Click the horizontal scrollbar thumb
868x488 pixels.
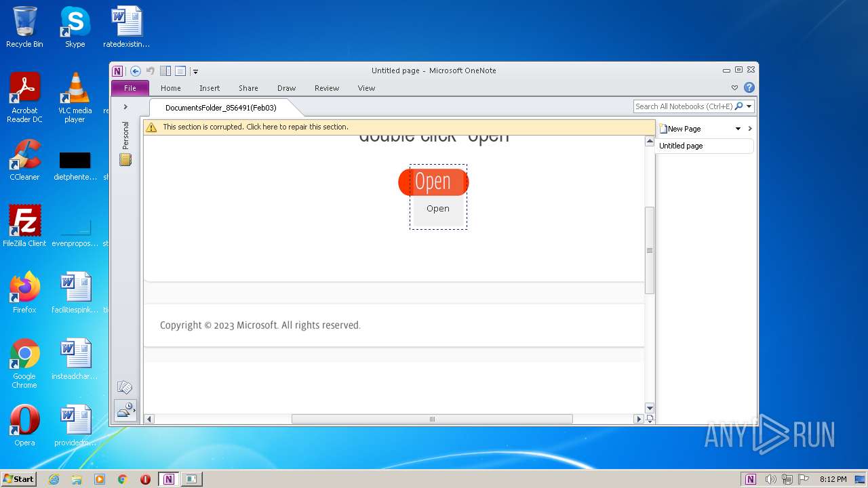(432, 419)
